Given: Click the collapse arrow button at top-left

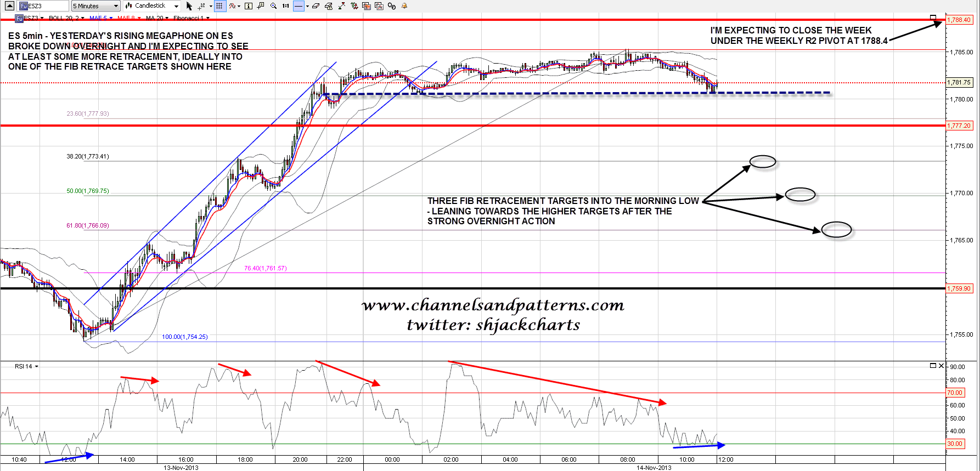Looking at the screenshot, I should [9, 6].
